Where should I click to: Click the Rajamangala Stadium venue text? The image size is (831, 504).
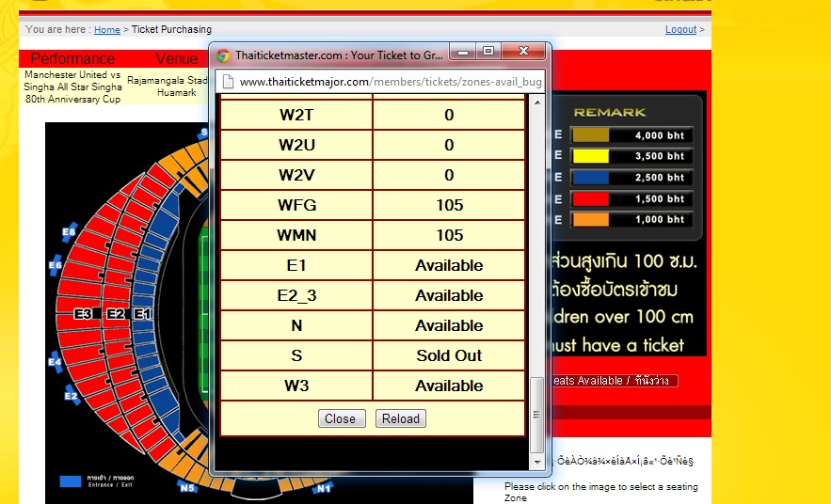tap(168, 87)
